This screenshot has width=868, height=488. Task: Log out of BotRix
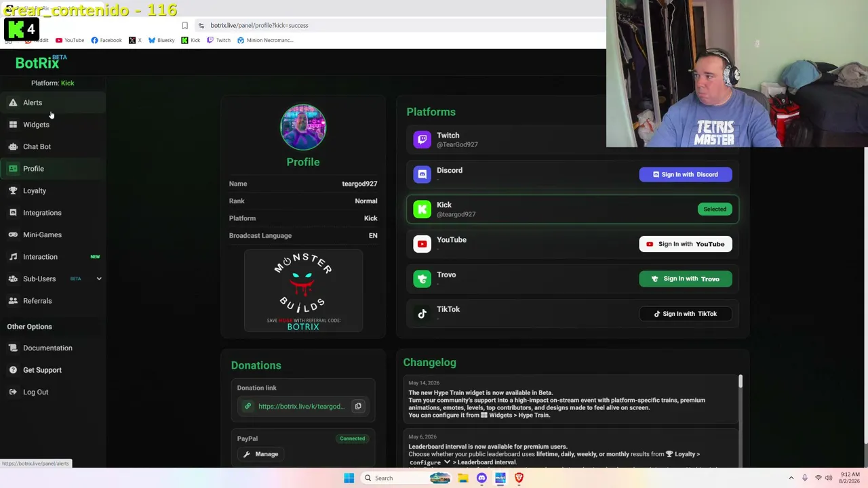coord(35,392)
